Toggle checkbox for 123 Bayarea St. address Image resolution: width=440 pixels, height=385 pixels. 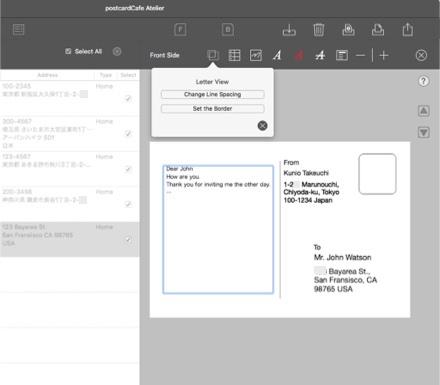pyautogui.click(x=128, y=240)
